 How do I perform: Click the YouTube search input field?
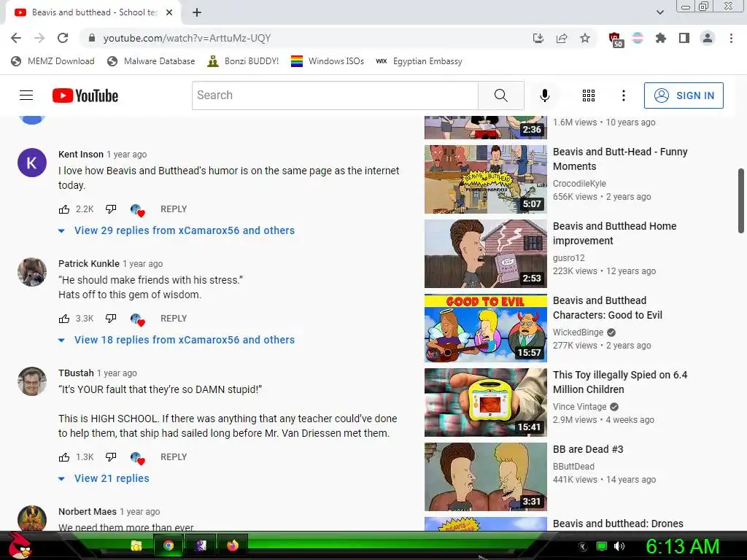(x=335, y=96)
